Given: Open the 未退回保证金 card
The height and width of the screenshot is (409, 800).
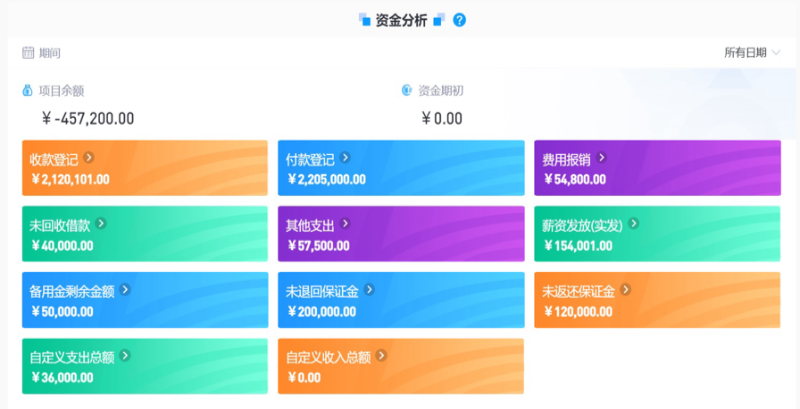Looking at the screenshot, I should click(x=400, y=300).
